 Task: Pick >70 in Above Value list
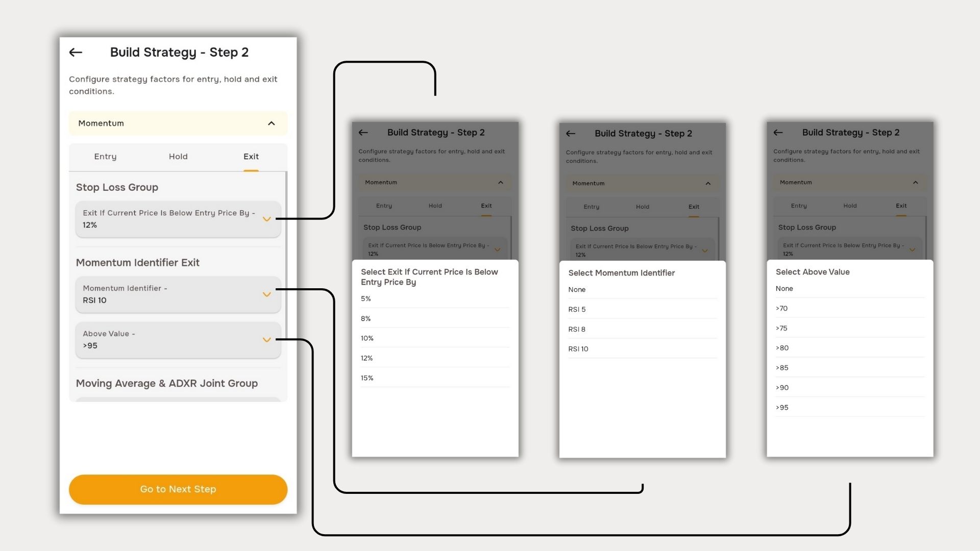pos(850,309)
